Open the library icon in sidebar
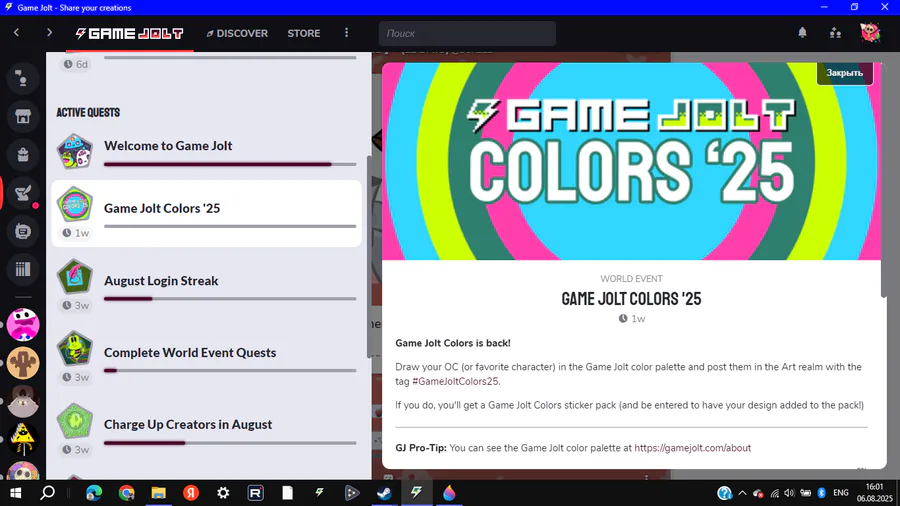The height and width of the screenshot is (506, 900). point(23,269)
